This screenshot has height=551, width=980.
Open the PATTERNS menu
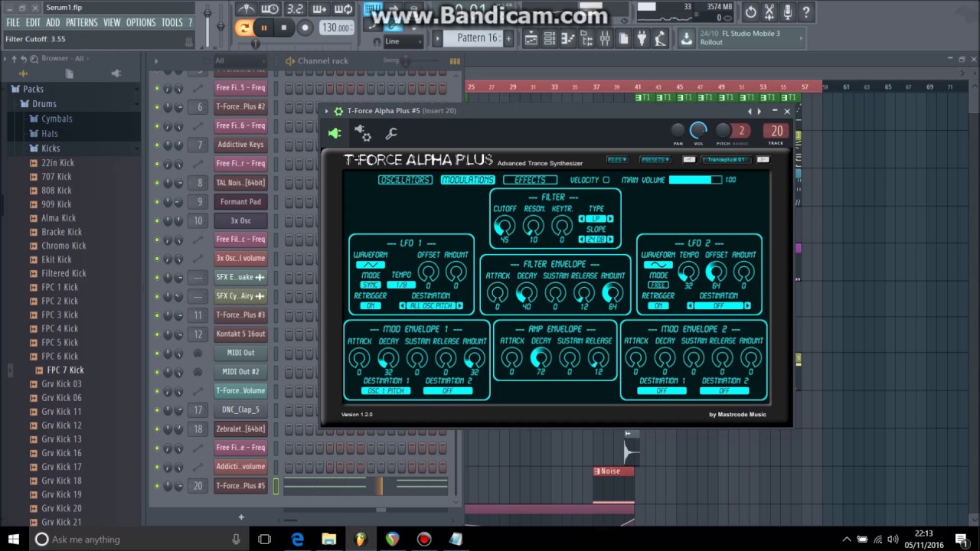pos(81,22)
